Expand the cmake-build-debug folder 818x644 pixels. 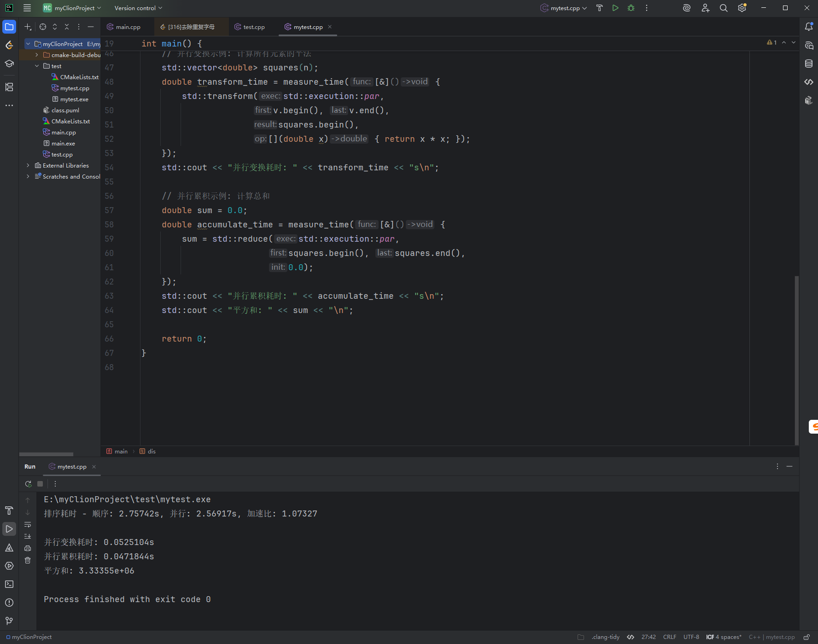[37, 55]
